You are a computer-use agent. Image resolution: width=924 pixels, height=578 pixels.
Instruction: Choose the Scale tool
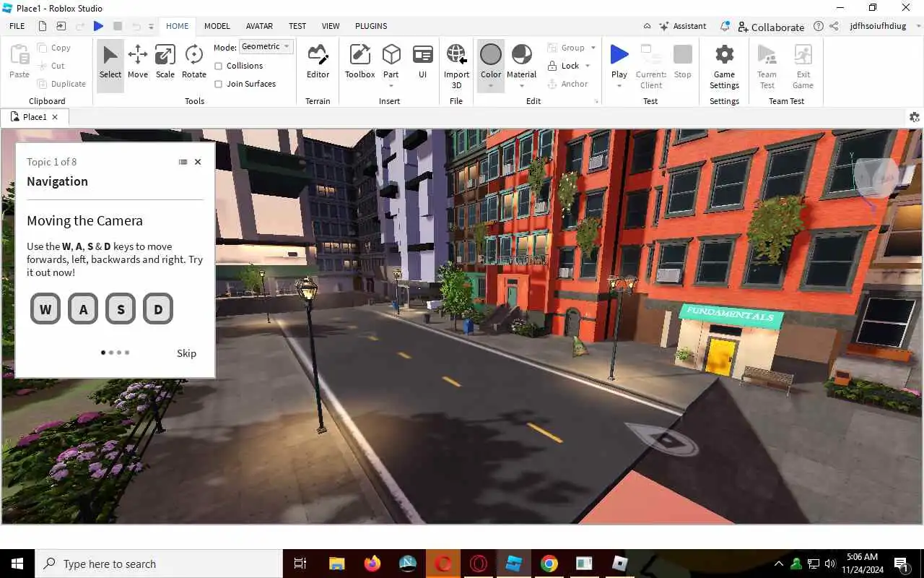165,62
